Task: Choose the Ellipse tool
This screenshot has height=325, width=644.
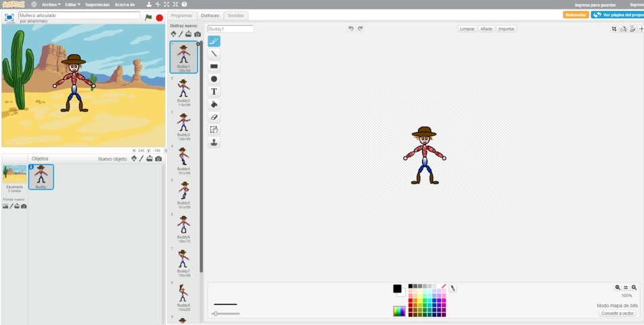Action: 214,79
